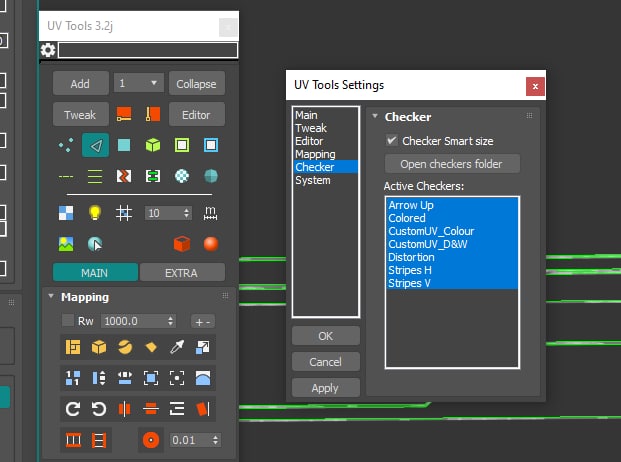Select the vertex selection dots icon
This screenshot has height=462, width=621.
(x=66, y=145)
